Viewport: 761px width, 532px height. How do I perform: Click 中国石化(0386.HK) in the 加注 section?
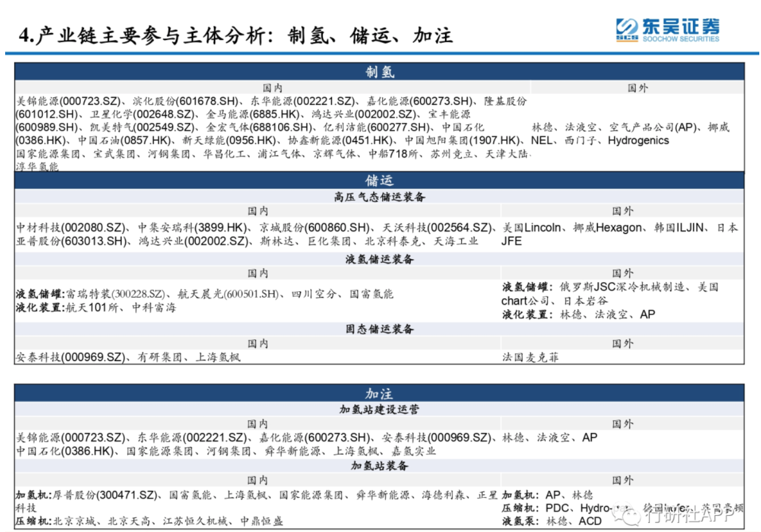(x=65, y=451)
